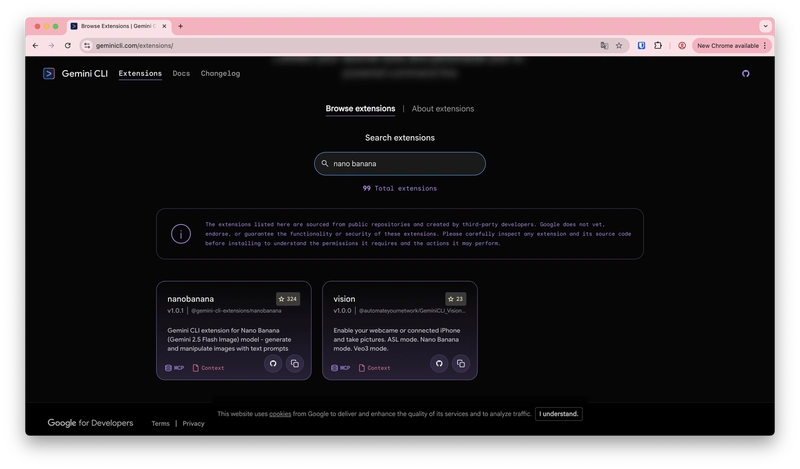Click the info circle icon in notice

pyautogui.click(x=181, y=234)
